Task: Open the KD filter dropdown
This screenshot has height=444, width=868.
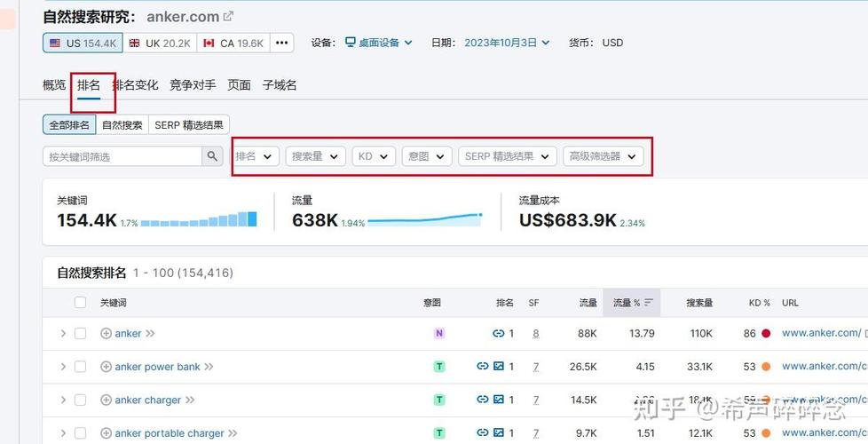Action: [374, 156]
